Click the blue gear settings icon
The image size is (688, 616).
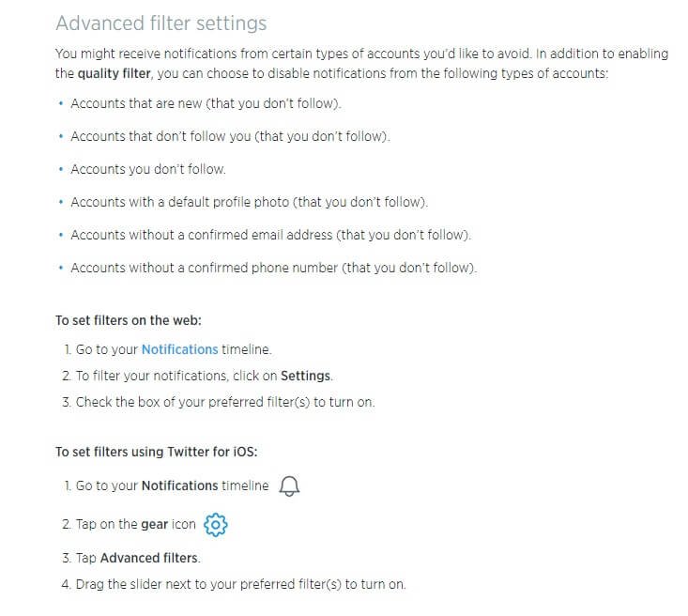[x=215, y=524]
